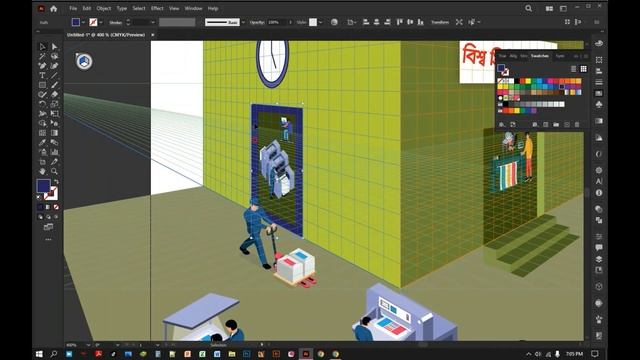
Task: Select the Perspective Selection tool
Action: [x=54, y=123]
